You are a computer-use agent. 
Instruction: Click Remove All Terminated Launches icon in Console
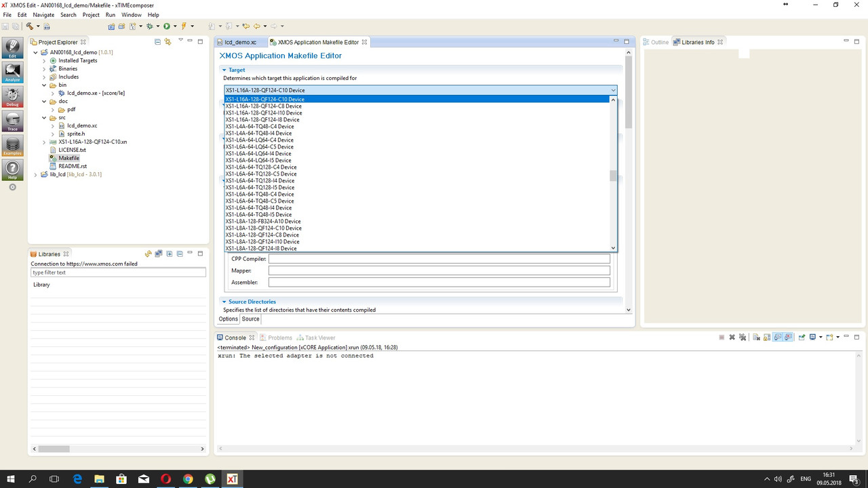(743, 337)
